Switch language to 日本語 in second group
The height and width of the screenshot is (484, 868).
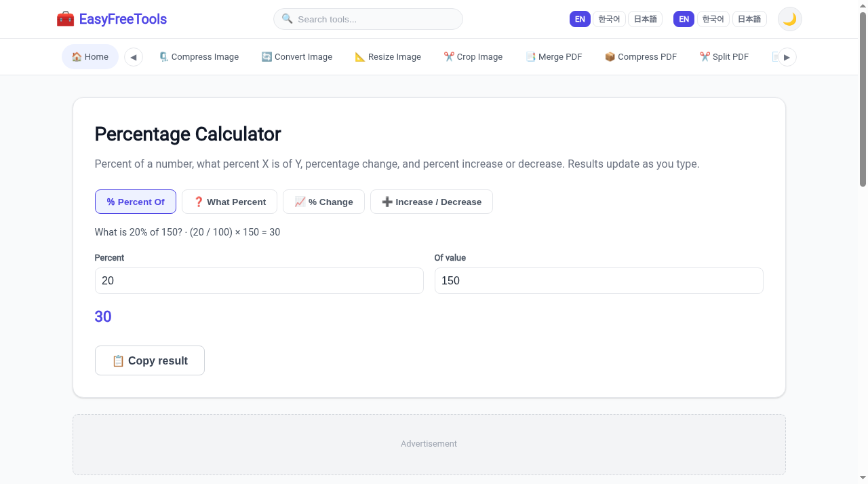click(749, 19)
